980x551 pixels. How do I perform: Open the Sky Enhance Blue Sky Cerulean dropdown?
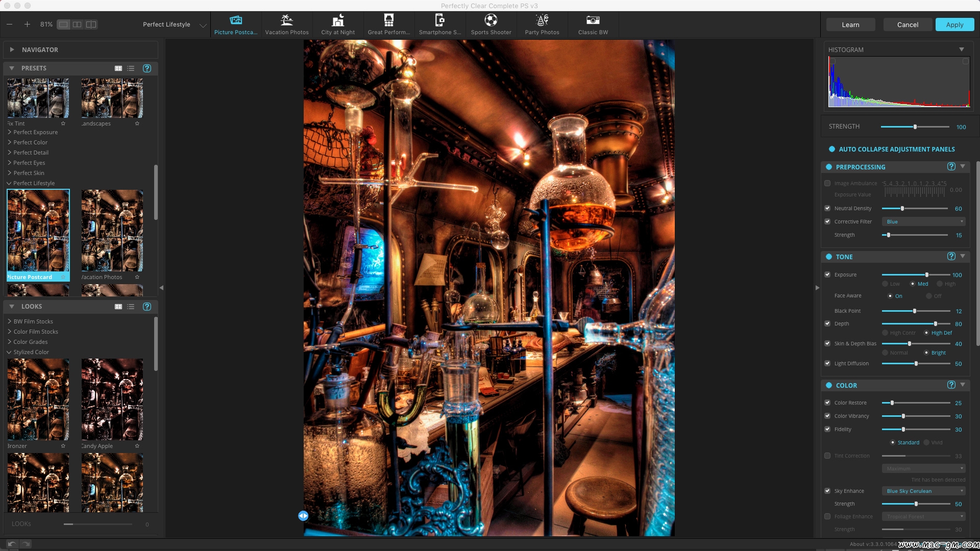tap(923, 491)
